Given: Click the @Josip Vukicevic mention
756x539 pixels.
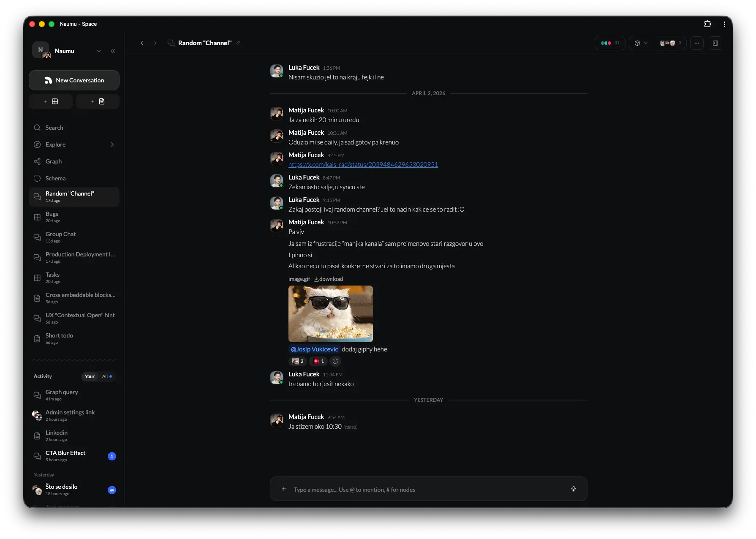Looking at the screenshot, I should click(314, 349).
